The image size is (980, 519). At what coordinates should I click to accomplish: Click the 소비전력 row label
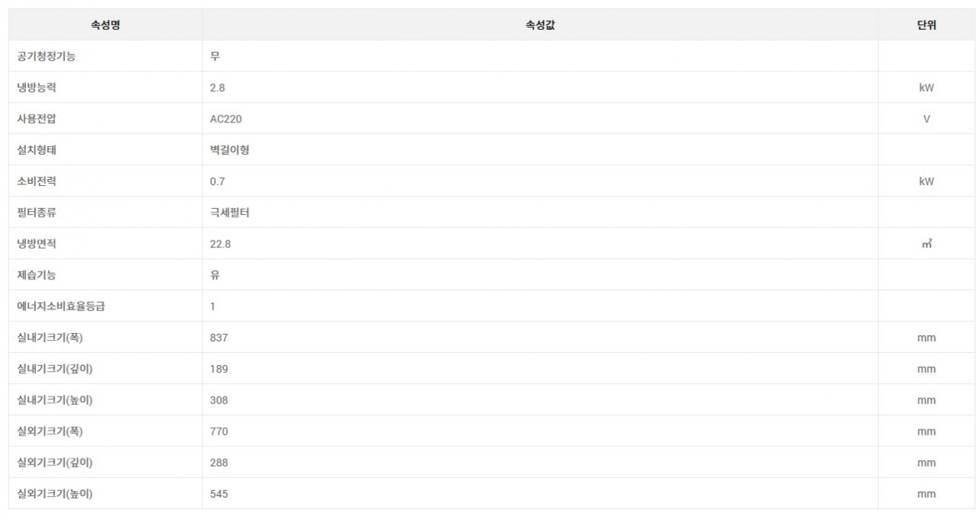click(x=36, y=181)
